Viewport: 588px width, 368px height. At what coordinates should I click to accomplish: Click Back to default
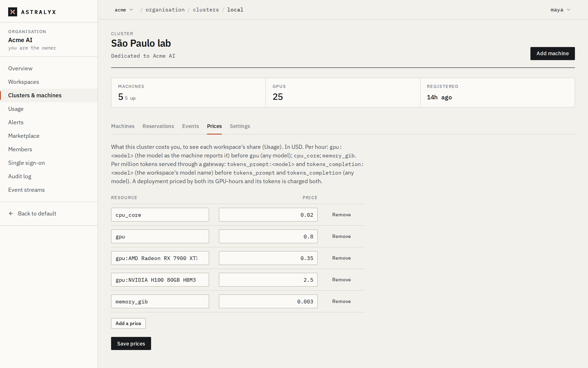click(49, 213)
